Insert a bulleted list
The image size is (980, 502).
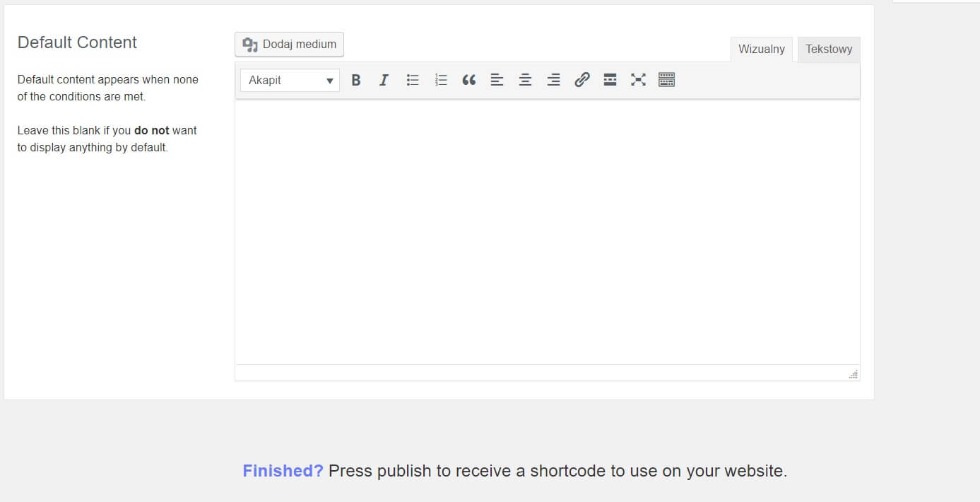[412, 79]
